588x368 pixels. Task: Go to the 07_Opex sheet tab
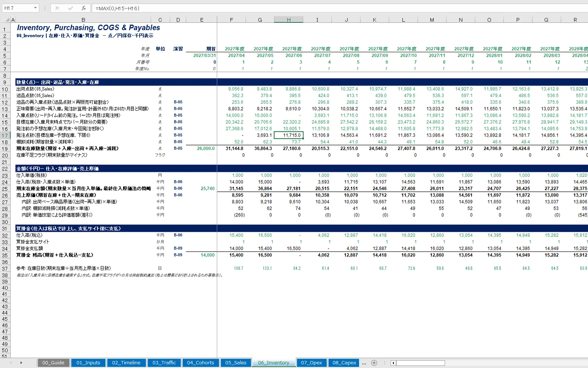point(312,363)
